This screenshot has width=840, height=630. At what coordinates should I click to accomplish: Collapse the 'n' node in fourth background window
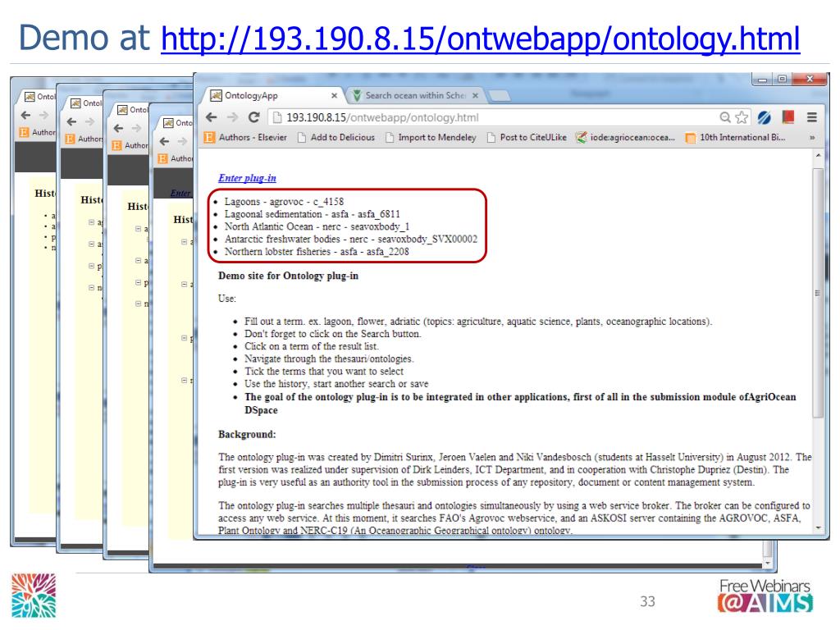[x=185, y=380]
